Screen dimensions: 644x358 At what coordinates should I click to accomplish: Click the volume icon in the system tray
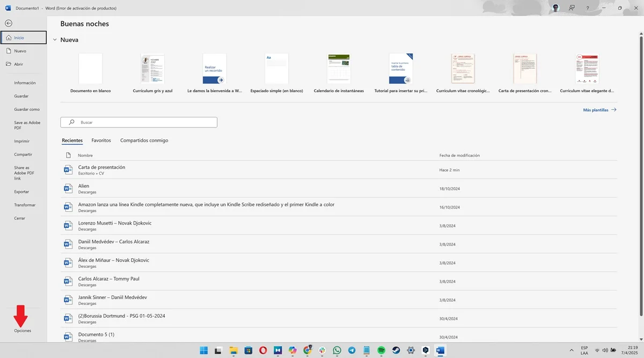click(605, 350)
